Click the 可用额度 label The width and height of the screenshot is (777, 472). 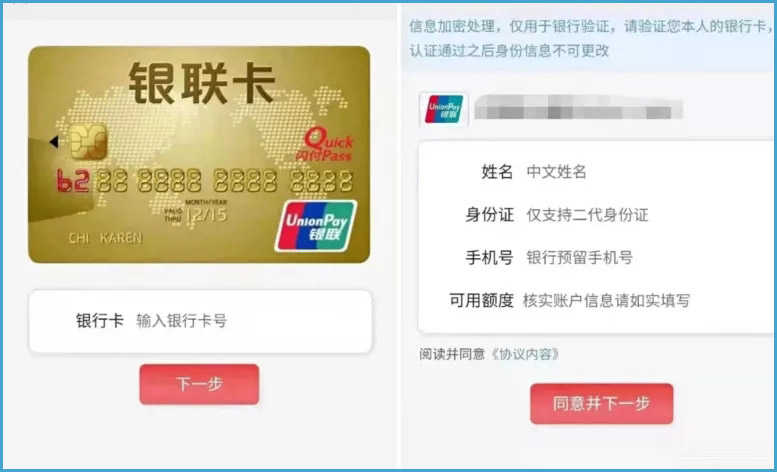point(481,300)
